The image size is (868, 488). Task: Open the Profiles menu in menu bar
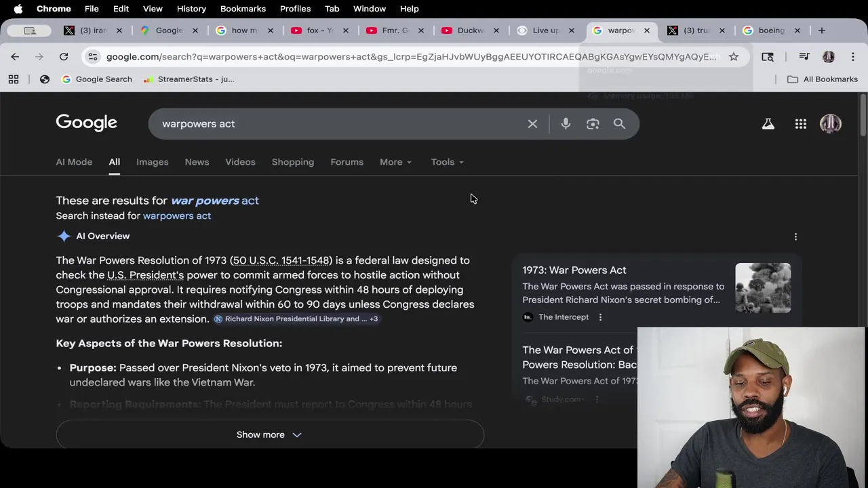pyautogui.click(x=295, y=9)
